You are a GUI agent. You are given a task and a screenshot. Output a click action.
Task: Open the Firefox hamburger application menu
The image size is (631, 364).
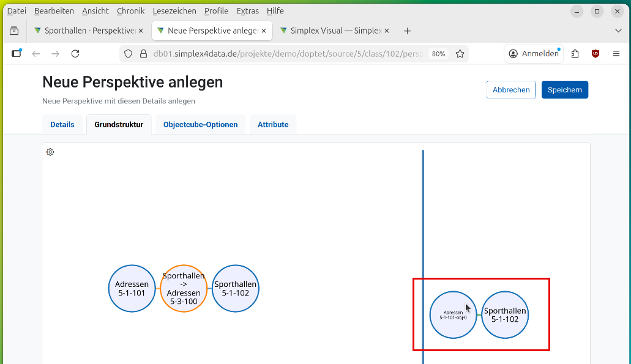coord(616,54)
